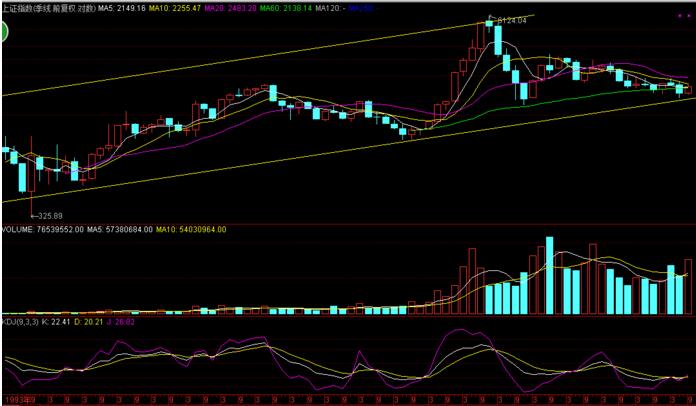This screenshot has width=696, height=406.
Task: Click the 325.89 low price marker
Action: (46, 216)
